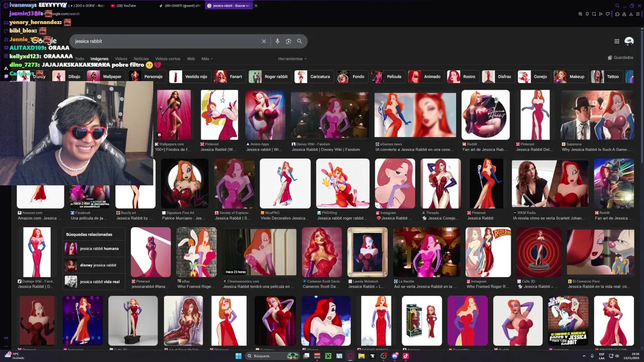
Task: Open File Explorer from the taskbar
Action: 361,356
